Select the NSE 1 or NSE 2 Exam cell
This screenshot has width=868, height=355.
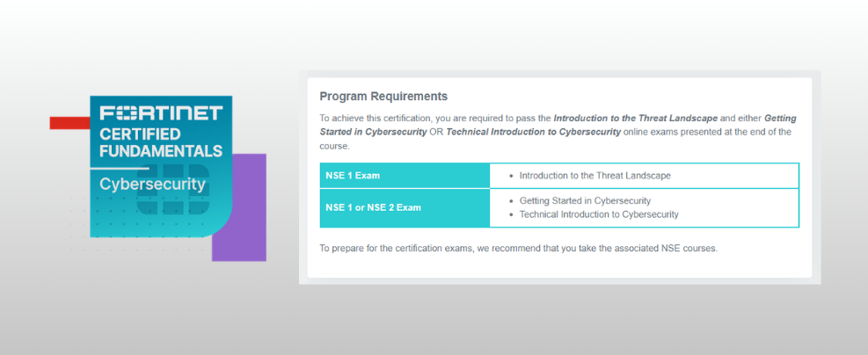405,207
